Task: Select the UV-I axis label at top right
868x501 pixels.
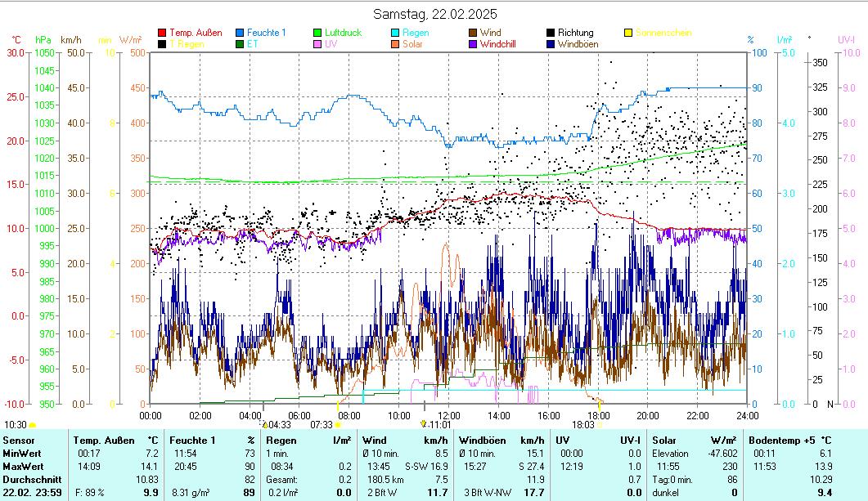Action: tap(846, 39)
